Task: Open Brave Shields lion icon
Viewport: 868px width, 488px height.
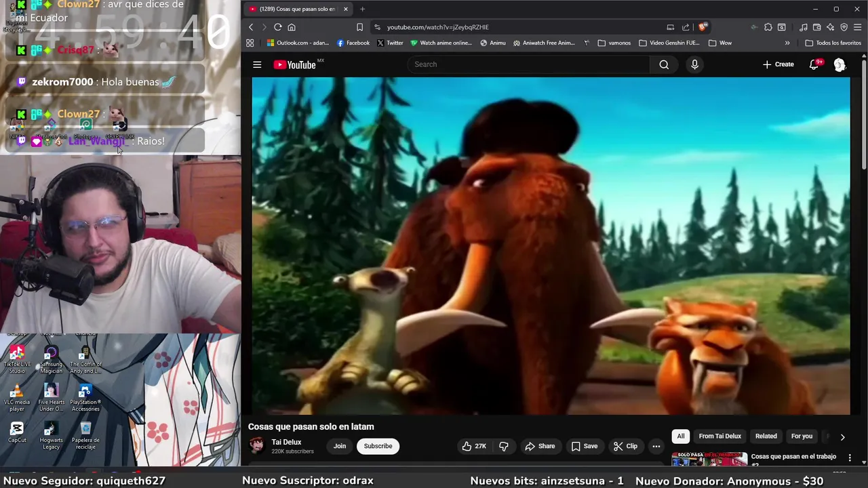Action: (x=703, y=27)
